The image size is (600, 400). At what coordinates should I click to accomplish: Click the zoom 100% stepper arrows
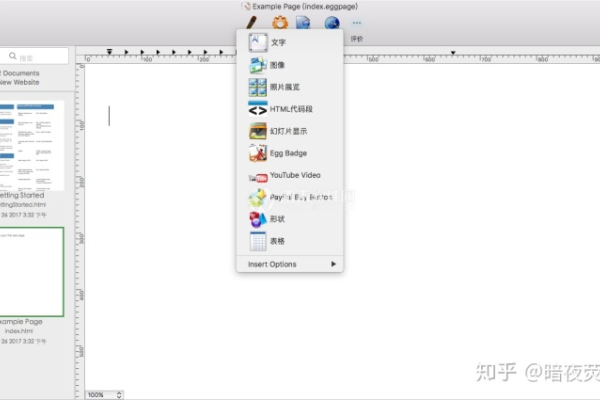point(119,395)
